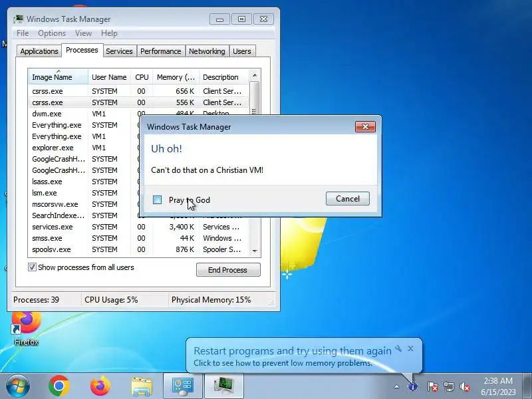Select the SearchIndexe... process row
This screenshot has width=532, height=399.
click(x=84, y=215)
